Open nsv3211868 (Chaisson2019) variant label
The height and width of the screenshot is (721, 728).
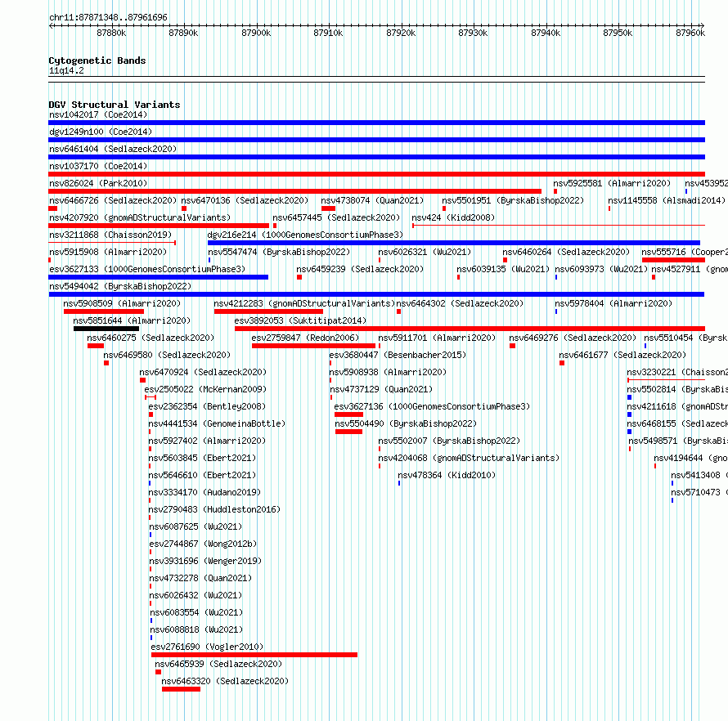pyautogui.click(x=110, y=235)
